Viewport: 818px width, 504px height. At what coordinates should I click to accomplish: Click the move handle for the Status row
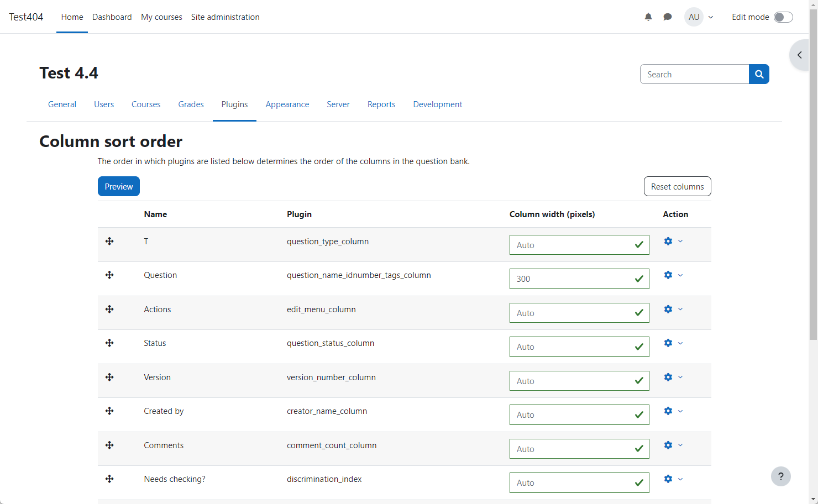pos(109,343)
